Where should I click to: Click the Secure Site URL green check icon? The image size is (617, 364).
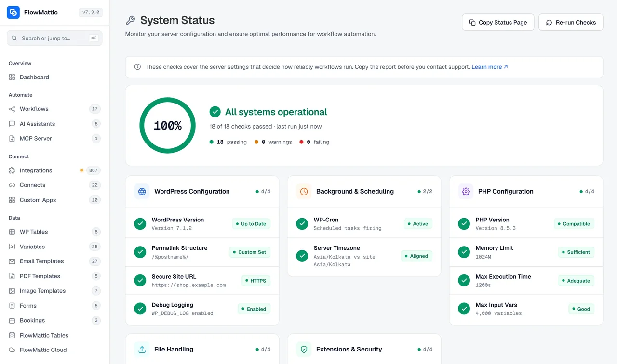[x=140, y=280]
